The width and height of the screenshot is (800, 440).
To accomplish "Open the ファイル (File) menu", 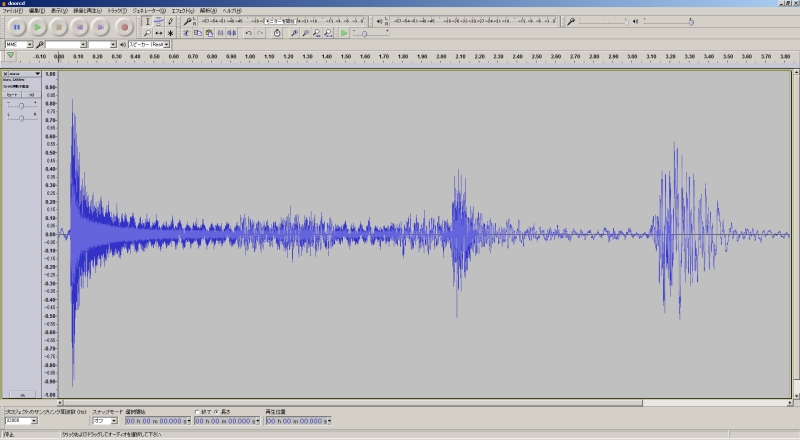I will tap(13, 10).
